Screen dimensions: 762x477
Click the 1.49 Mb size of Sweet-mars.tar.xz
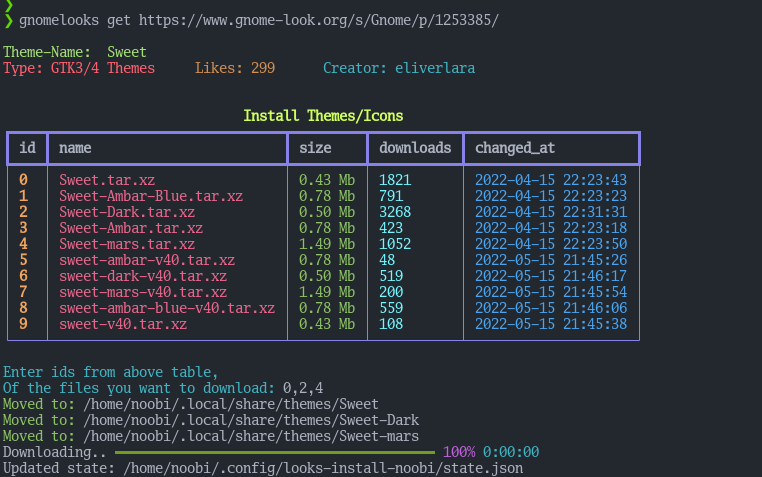tap(327, 244)
